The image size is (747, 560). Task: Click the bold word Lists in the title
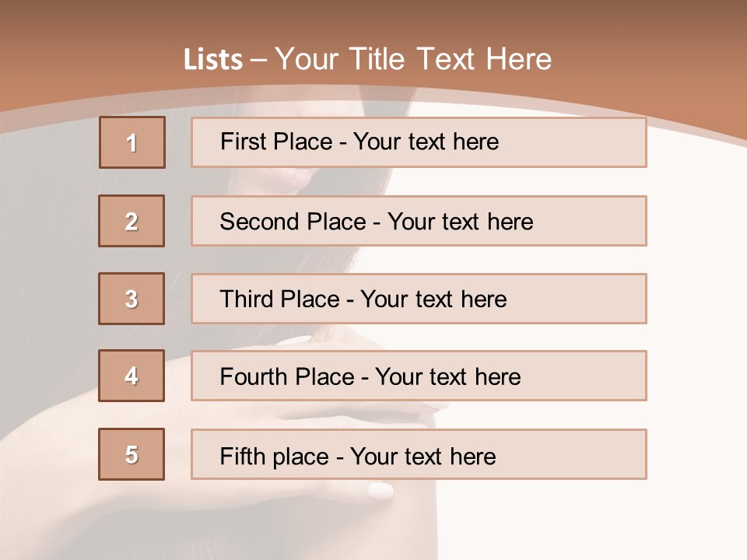point(213,60)
